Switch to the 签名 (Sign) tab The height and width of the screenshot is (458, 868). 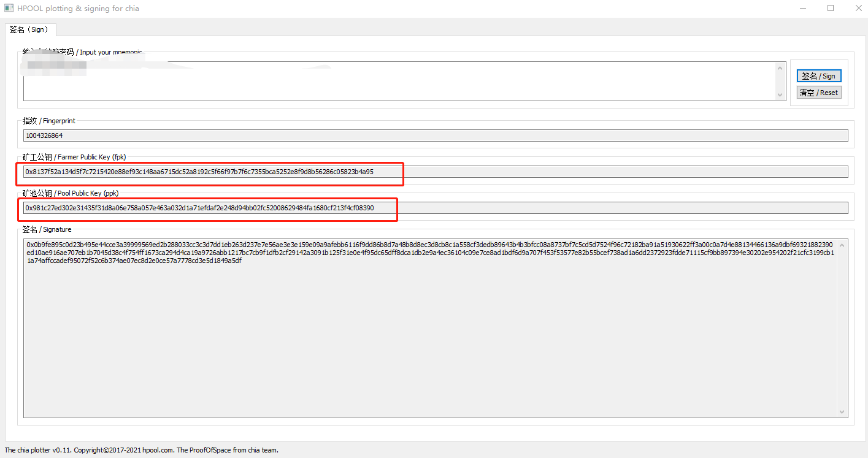(31, 29)
